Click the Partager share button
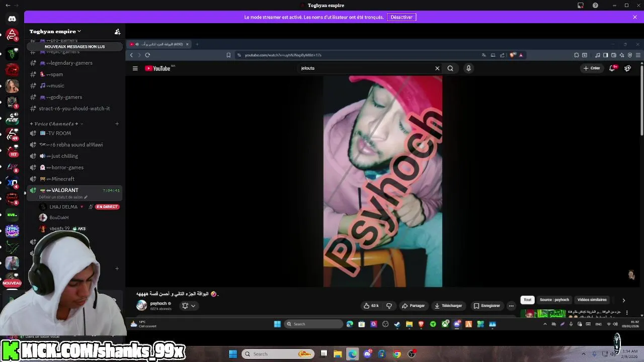 point(414,306)
